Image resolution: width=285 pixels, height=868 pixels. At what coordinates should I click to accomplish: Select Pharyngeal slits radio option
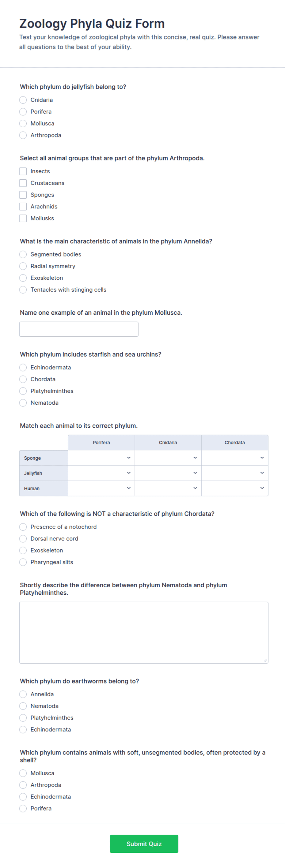[x=23, y=562]
